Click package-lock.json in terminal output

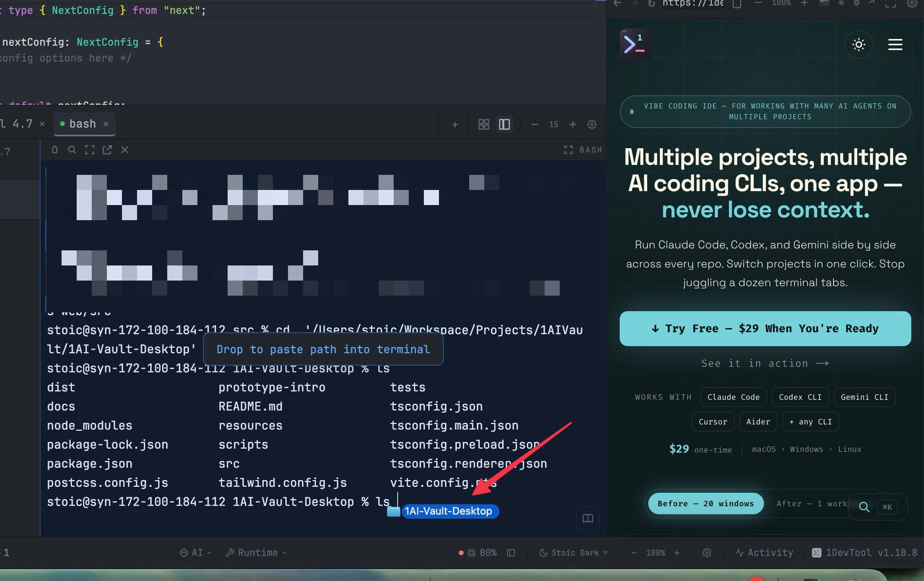[108, 445]
